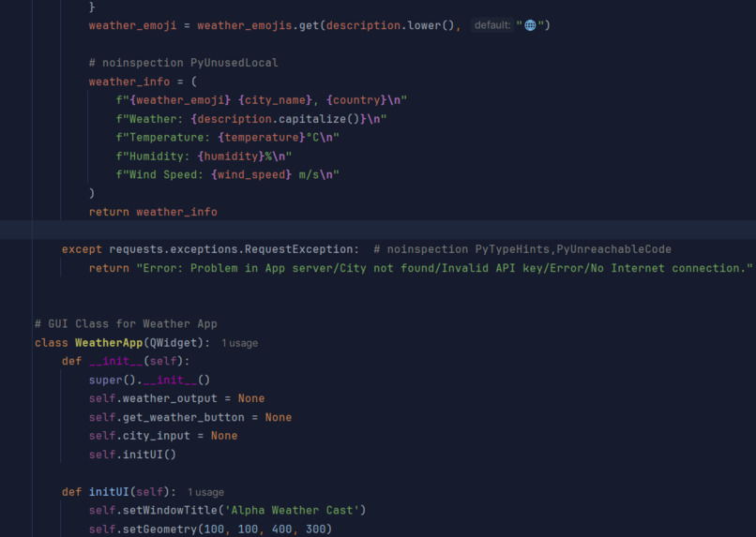The height and width of the screenshot is (537, 756).
Task: Click 'initUI' method name in def
Action: (x=109, y=492)
